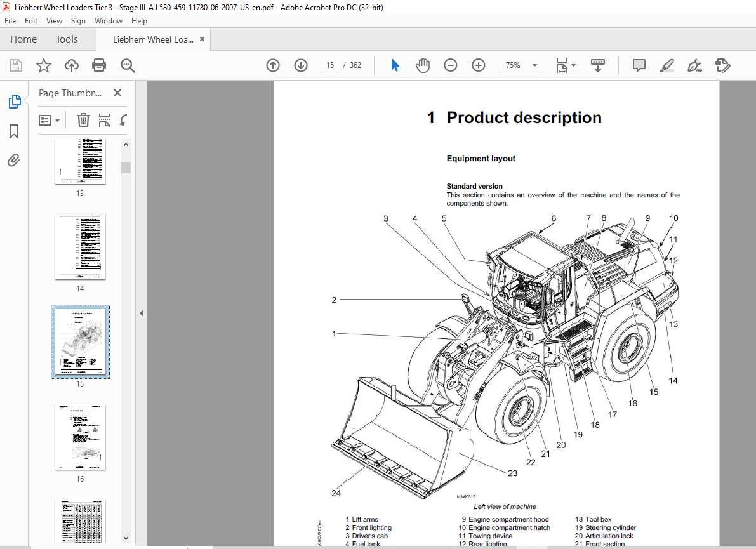Open the File menu
Screen dimensions: 756x549
click(x=10, y=21)
